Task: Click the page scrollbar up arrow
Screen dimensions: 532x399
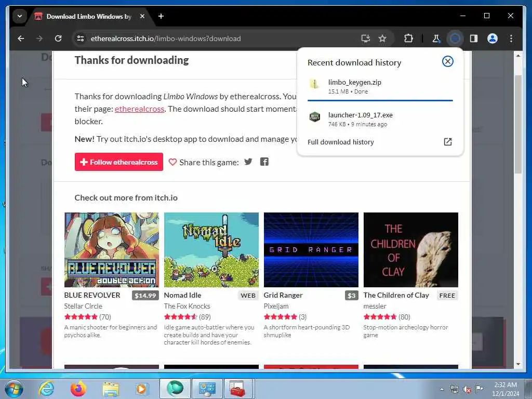Action: coord(518,55)
